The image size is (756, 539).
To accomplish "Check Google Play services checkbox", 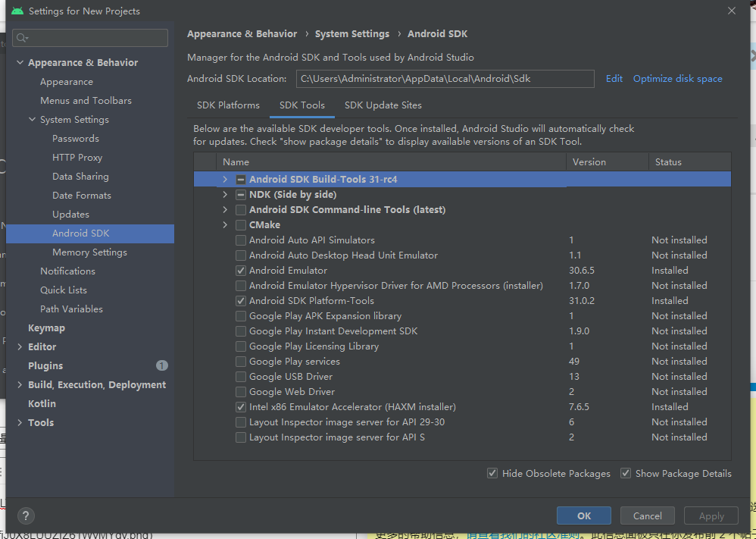I will coord(241,362).
